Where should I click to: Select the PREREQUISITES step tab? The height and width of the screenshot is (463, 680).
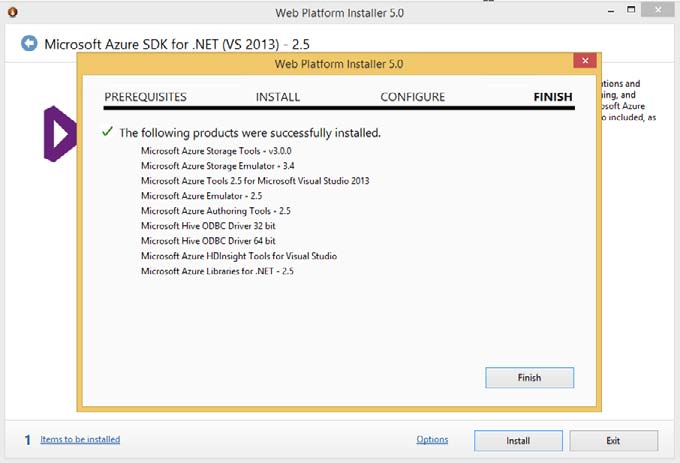coord(145,97)
